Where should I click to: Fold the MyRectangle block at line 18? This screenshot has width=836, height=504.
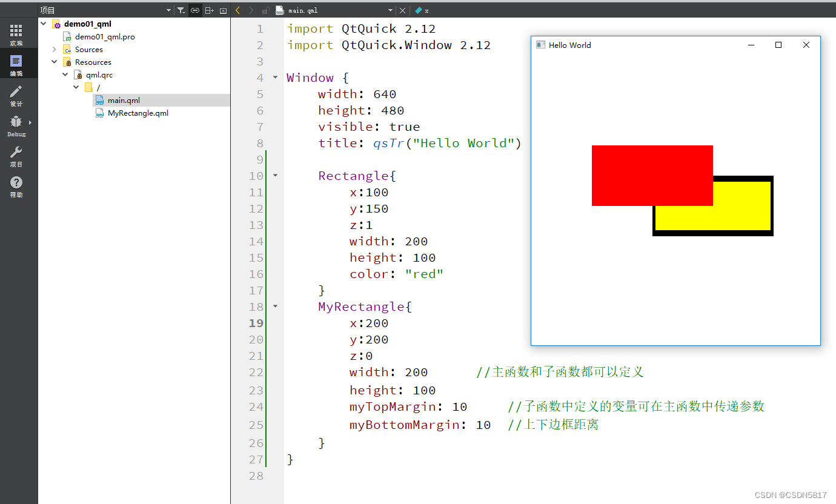click(276, 307)
